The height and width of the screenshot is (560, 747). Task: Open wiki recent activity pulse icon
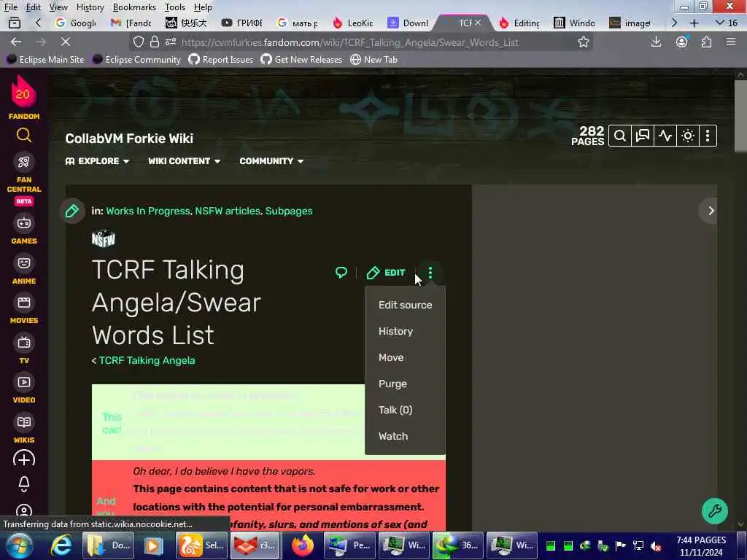click(x=665, y=136)
